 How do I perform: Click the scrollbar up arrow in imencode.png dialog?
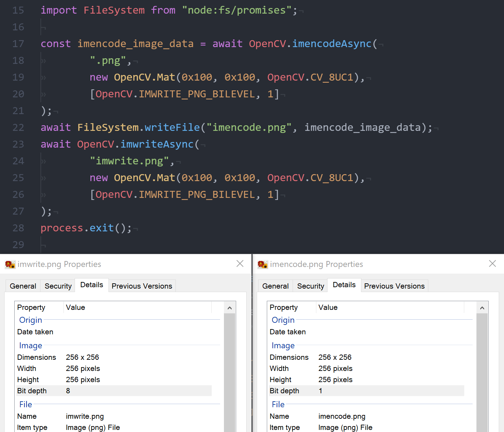(x=482, y=307)
